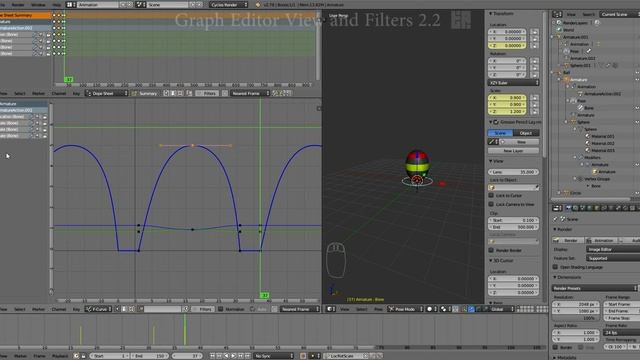Click the New Layer button
Viewport: 640px width, 360px height.
tap(513, 151)
